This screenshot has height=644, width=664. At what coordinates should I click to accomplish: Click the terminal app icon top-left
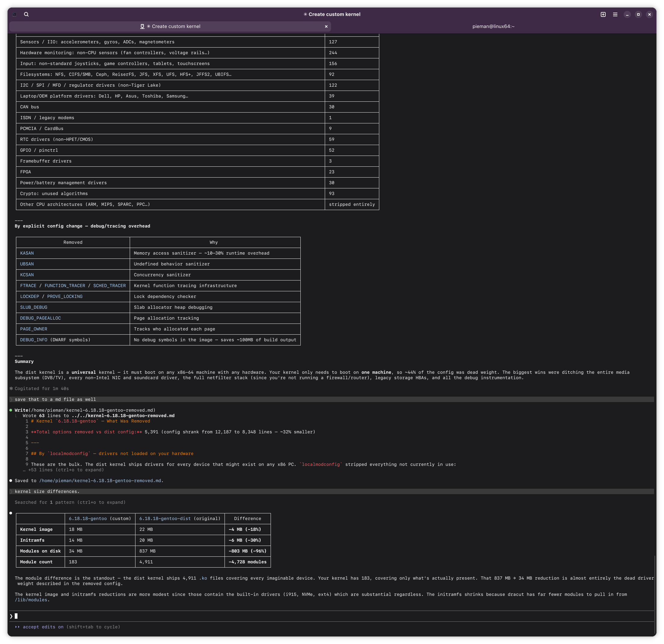[x=14, y=14]
